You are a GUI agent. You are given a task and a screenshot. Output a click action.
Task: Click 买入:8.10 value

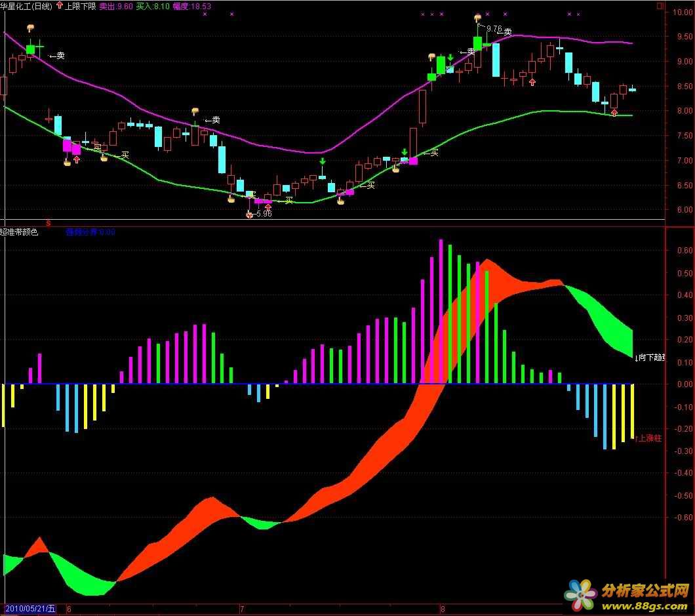click(x=153, y=6)
